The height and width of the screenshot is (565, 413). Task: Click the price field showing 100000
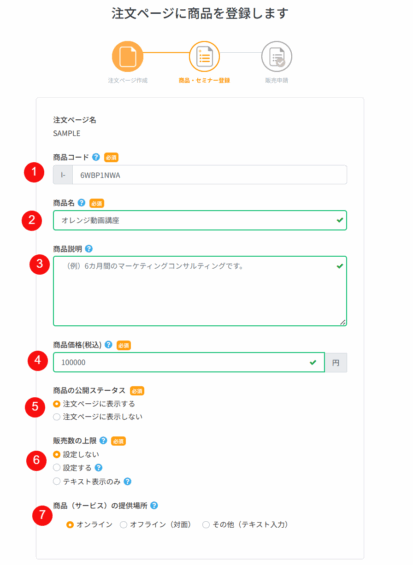pos(189,362)
